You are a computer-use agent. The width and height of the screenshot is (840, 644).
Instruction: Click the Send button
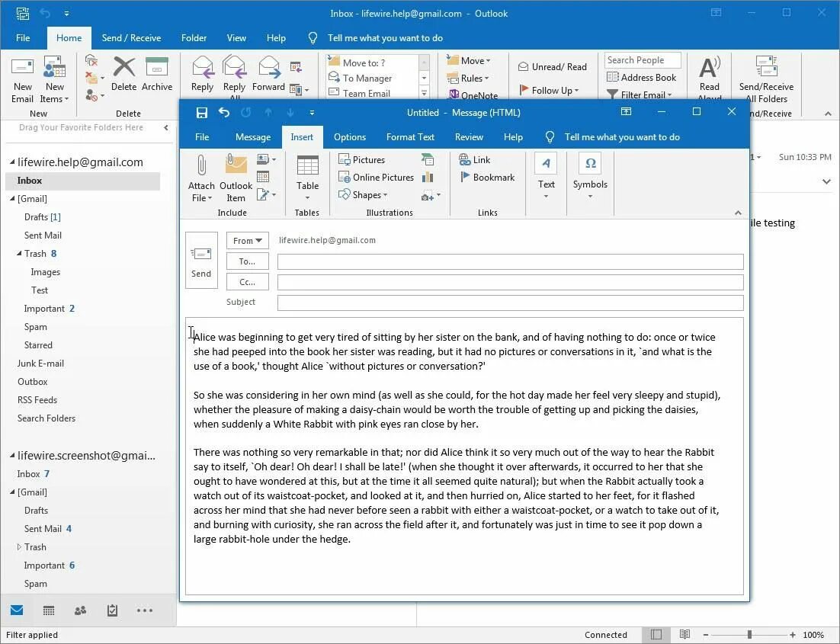point(201,261)
